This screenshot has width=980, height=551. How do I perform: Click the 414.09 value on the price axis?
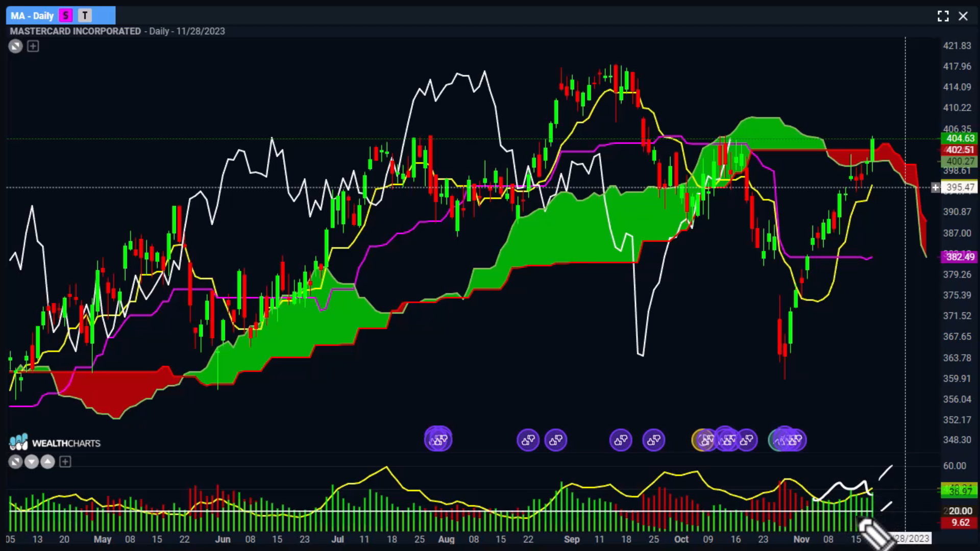click(957, 87)
